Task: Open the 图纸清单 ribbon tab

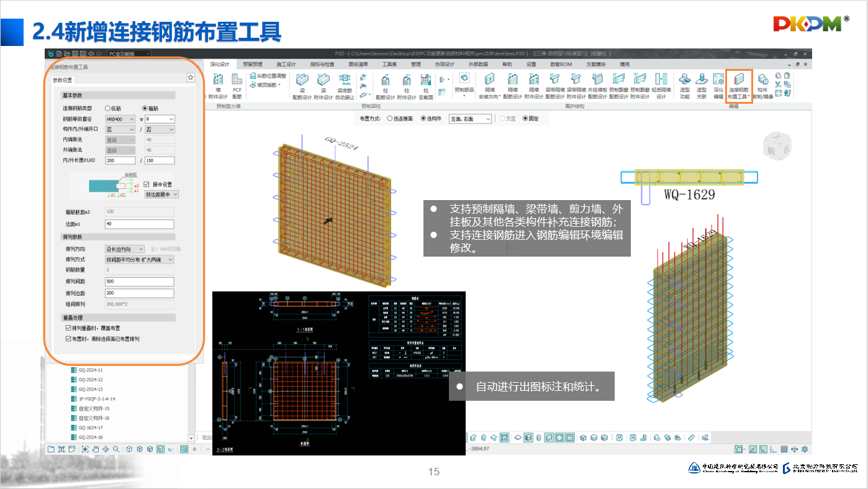Action: [358, 64]
